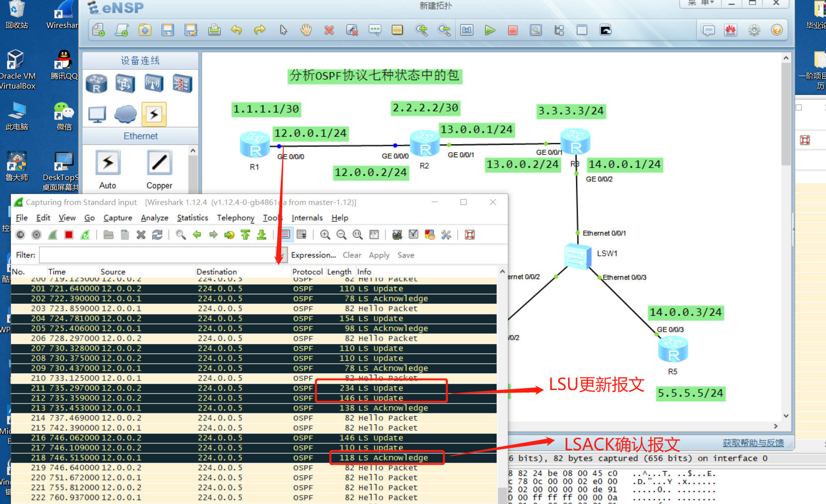Select packet 218 LS Acknowledge row
This screenshot has width=826, height=504.
coord(199,457)
